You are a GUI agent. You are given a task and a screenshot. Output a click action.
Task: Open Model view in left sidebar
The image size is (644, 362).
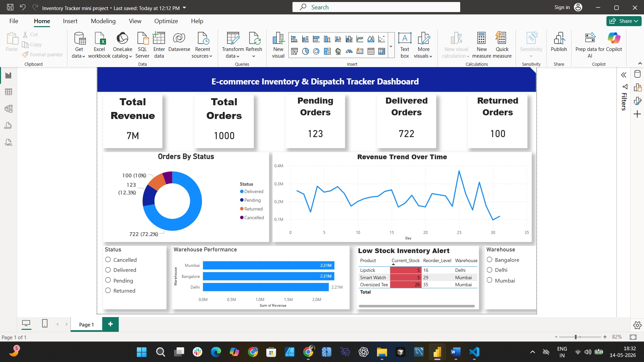(8, 109)
